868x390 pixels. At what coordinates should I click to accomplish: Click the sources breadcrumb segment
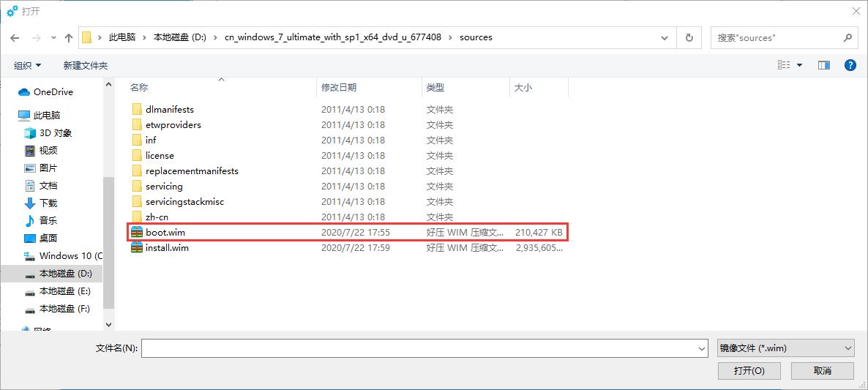click(476, 37)
